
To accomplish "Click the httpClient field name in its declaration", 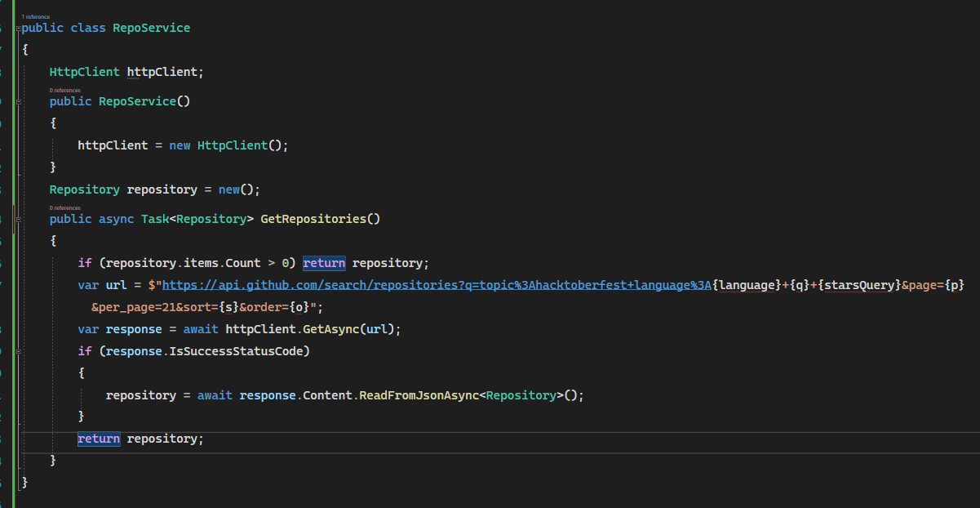I will pyautogui.click(x=162, y=72).
